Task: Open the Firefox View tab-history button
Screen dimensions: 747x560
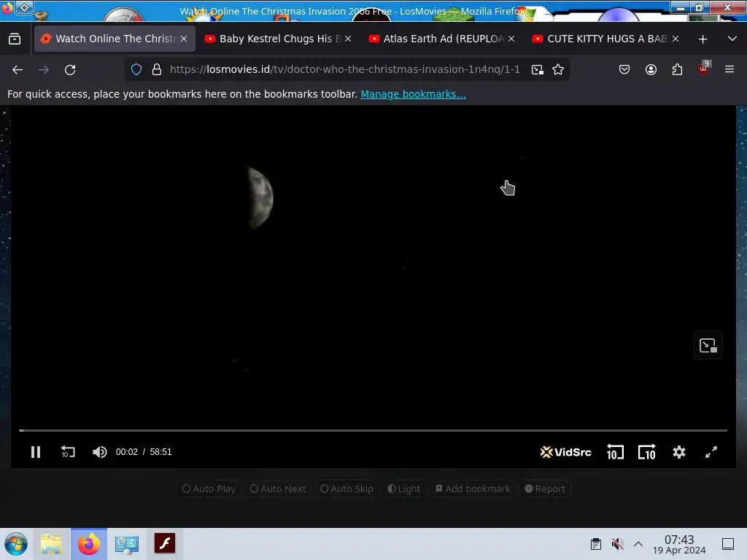Action: [15, 39]
